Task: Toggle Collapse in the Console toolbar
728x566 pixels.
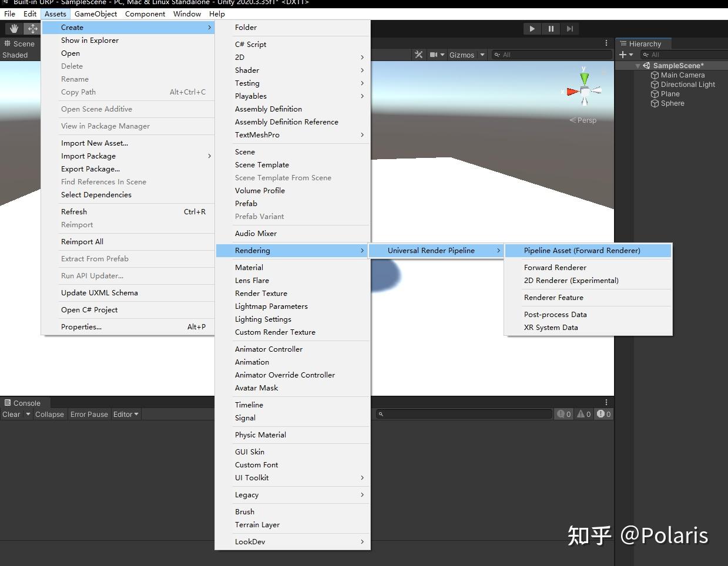Action: (x=49, y=414)
